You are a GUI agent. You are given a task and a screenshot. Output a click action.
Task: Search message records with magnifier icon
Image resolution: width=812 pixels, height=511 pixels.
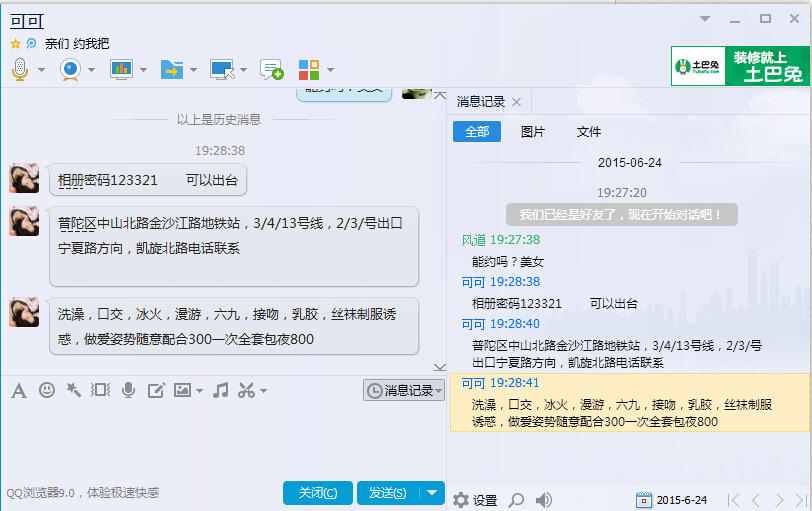[x=516, y=500]
